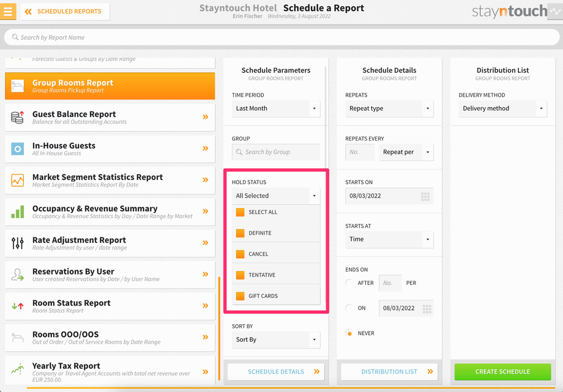The height and width of the screenshot is (392, 563).
Task: Uncheck the TENTATIVE hold status
Action: (240, 275)
